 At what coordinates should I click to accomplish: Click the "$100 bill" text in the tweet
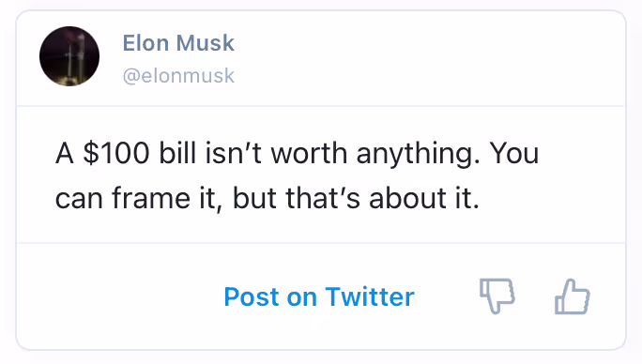140,153
